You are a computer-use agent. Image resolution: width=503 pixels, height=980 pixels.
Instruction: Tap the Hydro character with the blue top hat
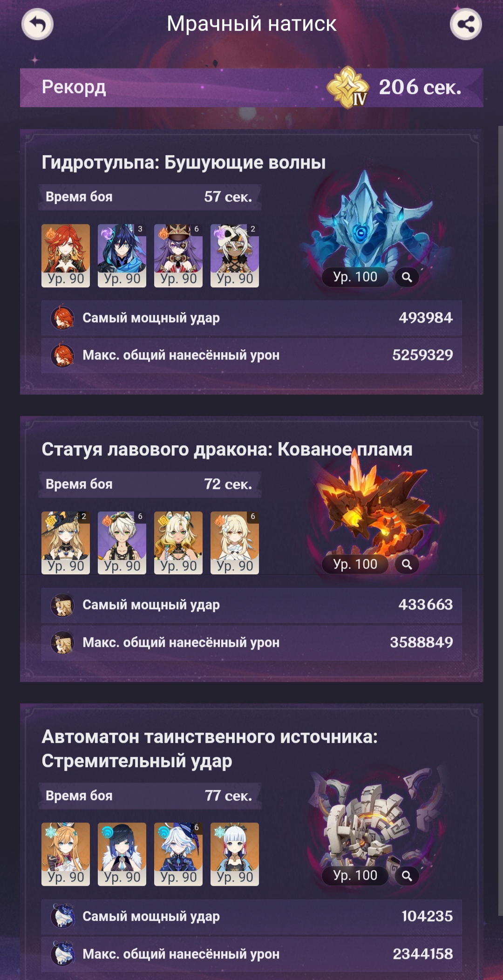(178, 854)
